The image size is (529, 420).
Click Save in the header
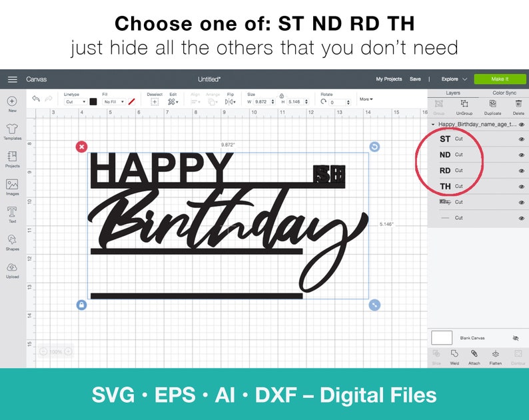(x=415, y=79)
